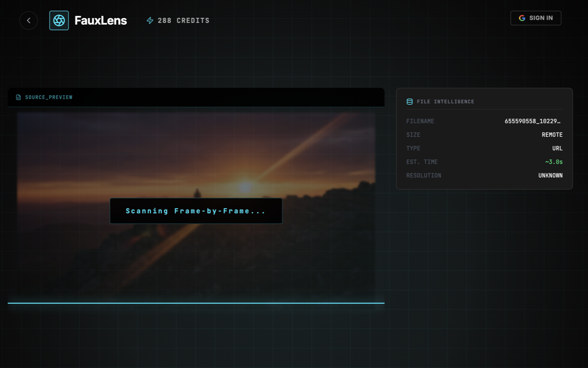Click the 288 CREDITS label

[183, 21]
